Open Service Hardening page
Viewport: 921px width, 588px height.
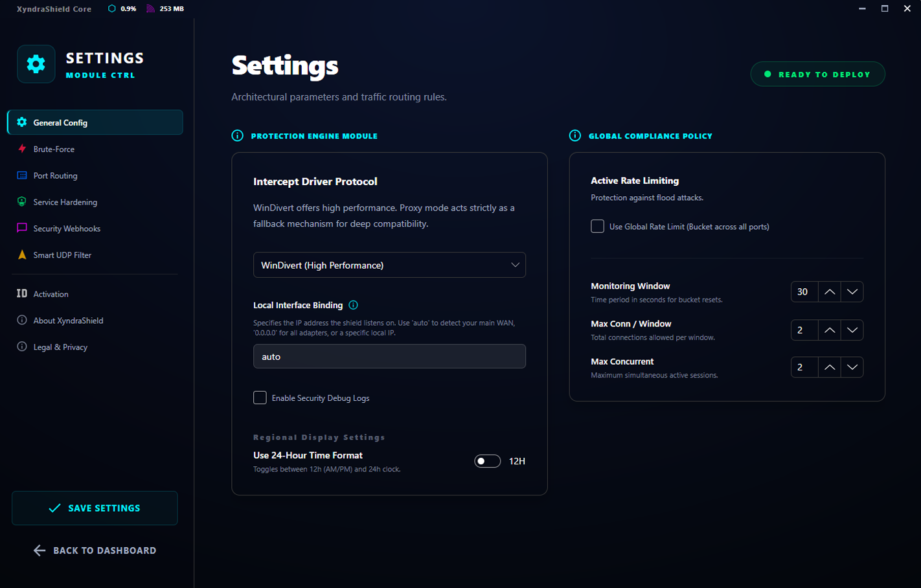(x=95, y=202)
